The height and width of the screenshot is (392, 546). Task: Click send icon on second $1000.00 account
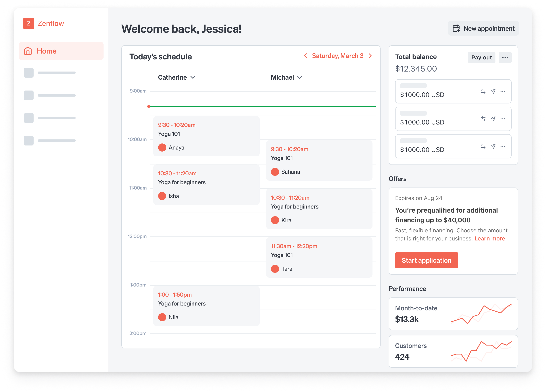[493, 119]
